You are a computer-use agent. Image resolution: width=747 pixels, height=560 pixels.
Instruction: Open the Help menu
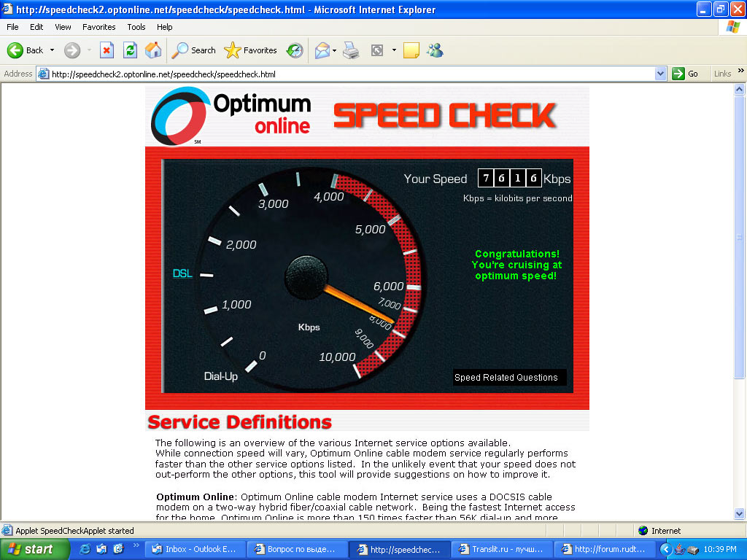164,27
